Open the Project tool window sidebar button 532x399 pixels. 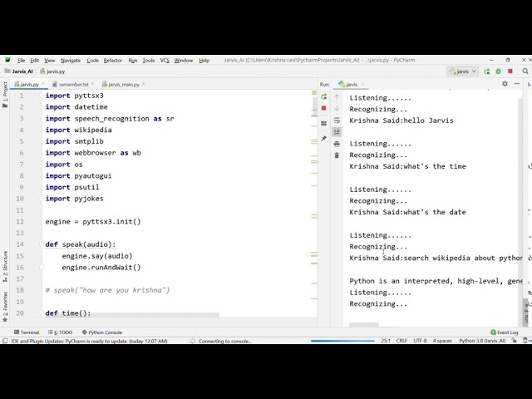5,95
